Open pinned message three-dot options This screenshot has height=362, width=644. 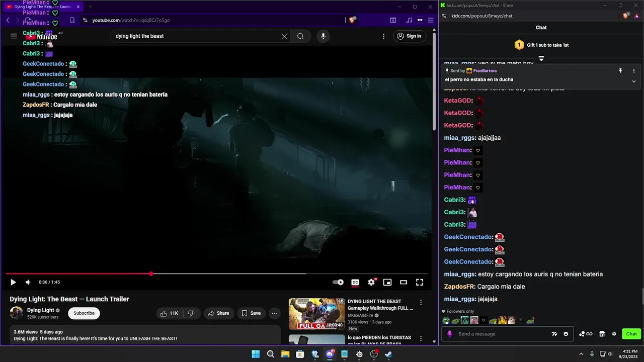(x=634, y=71)
